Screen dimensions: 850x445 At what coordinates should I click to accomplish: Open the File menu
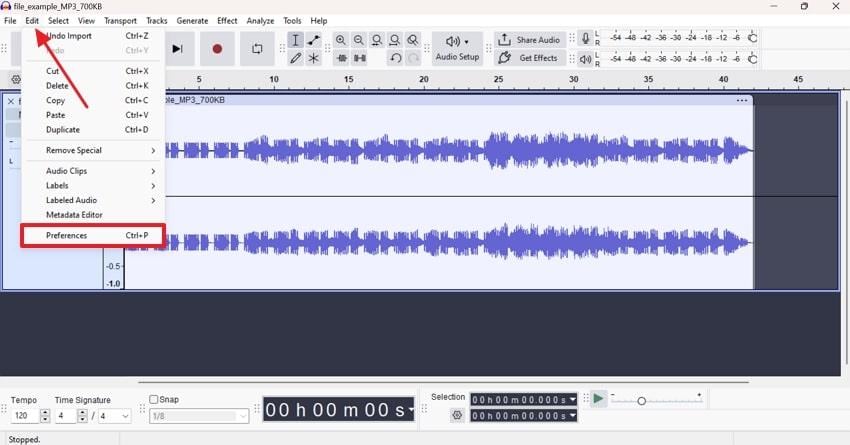tap(10, 21)
